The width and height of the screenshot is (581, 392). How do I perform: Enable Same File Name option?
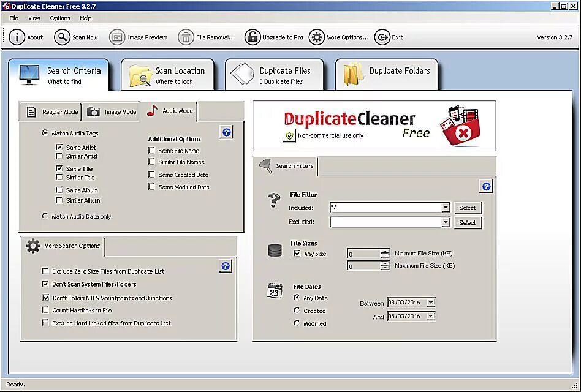(151, 150)
